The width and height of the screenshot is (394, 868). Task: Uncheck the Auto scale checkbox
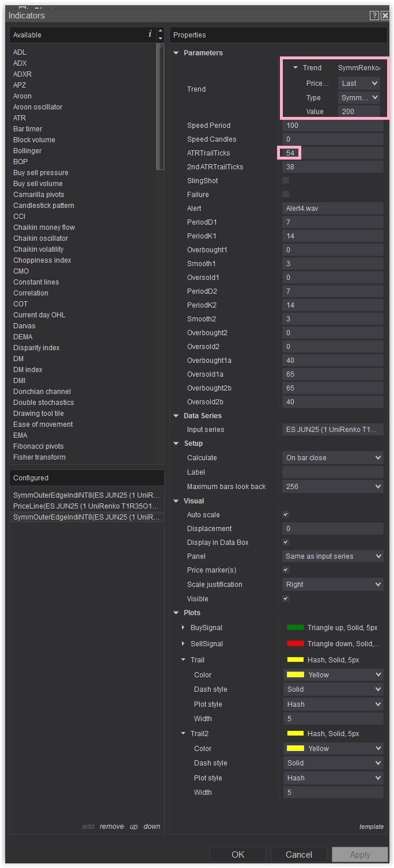click(286, 515)
